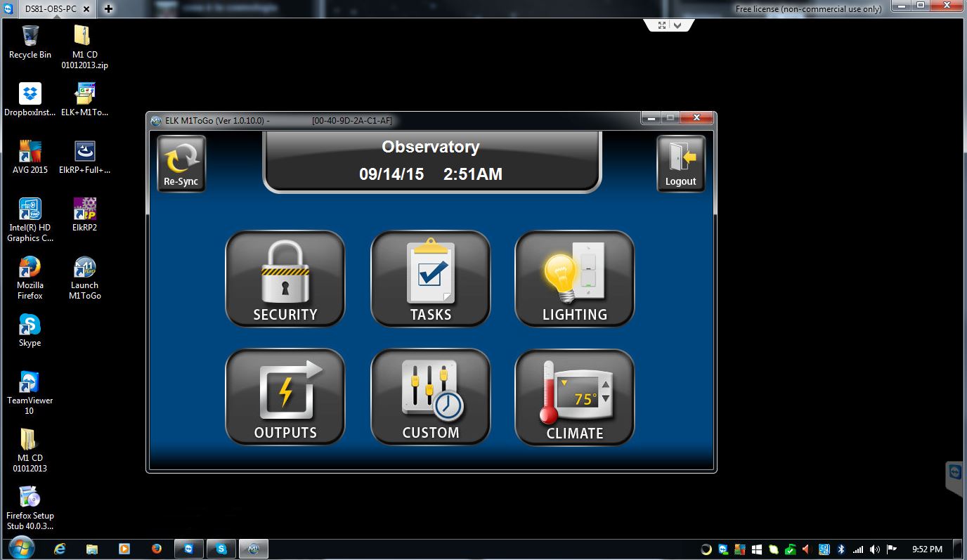Click the Skype desktop shortcut

30,330
